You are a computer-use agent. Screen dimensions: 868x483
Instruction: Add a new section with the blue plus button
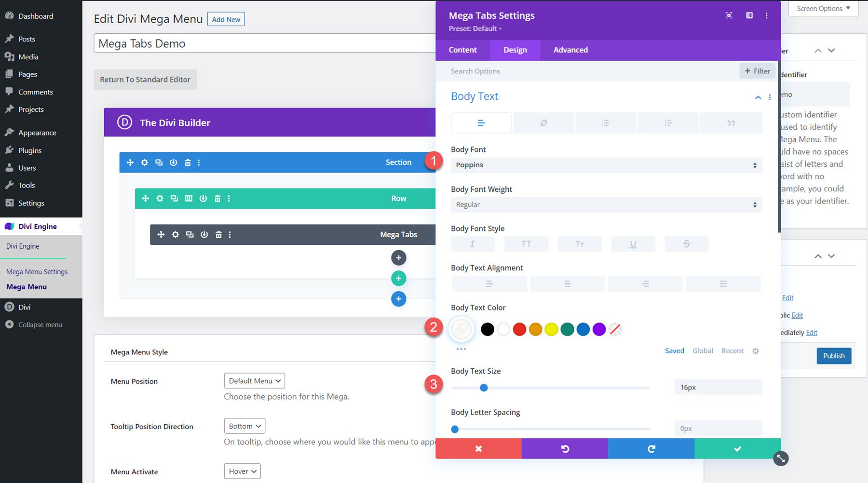point(399,299)
